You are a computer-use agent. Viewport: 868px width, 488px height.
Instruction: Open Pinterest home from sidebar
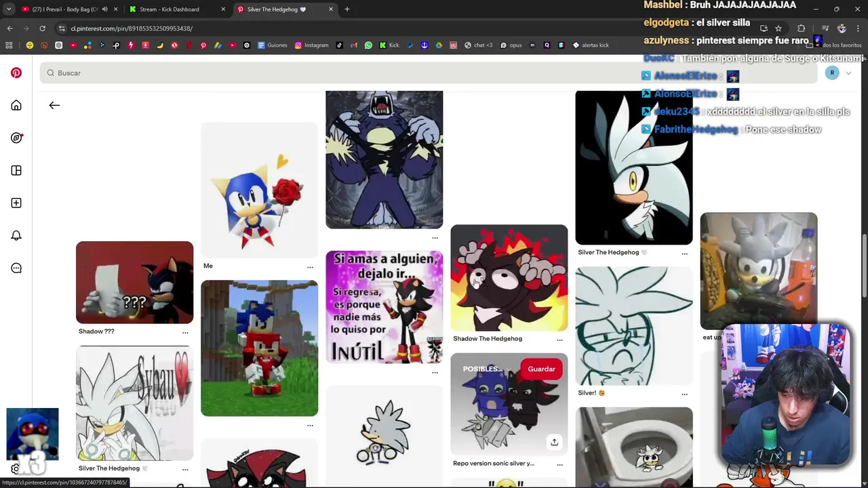[16, 105]
